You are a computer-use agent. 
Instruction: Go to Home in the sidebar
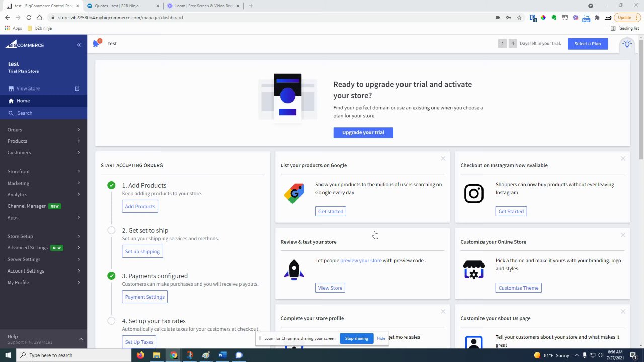[x=43, y=101]
